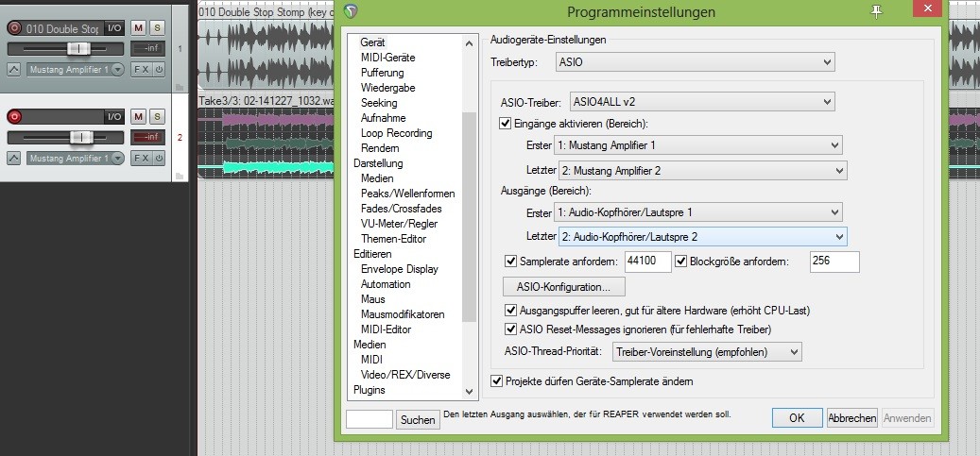Click the samplerate field showing 44100
This screenshot has height=456, width=980.
[647, 262]
